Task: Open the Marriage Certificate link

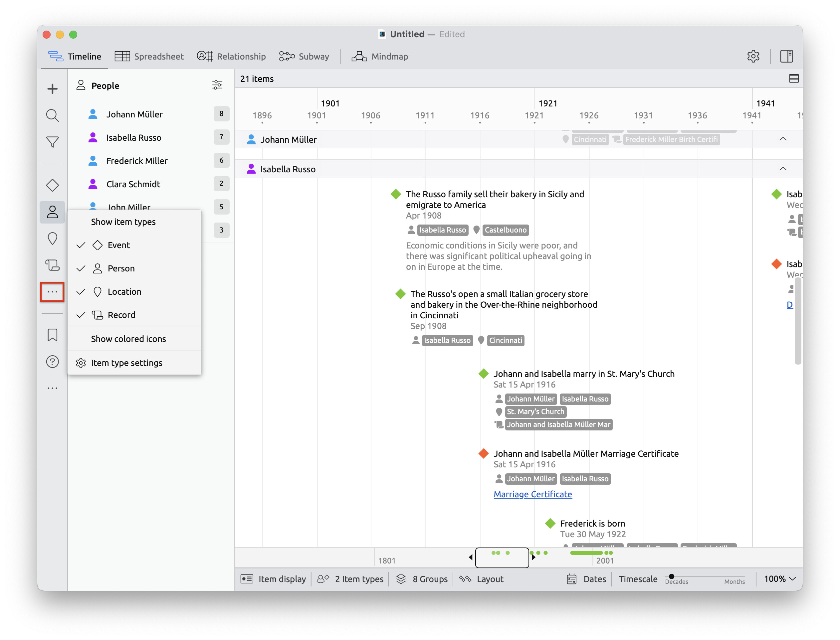Action: coord(532,494)
